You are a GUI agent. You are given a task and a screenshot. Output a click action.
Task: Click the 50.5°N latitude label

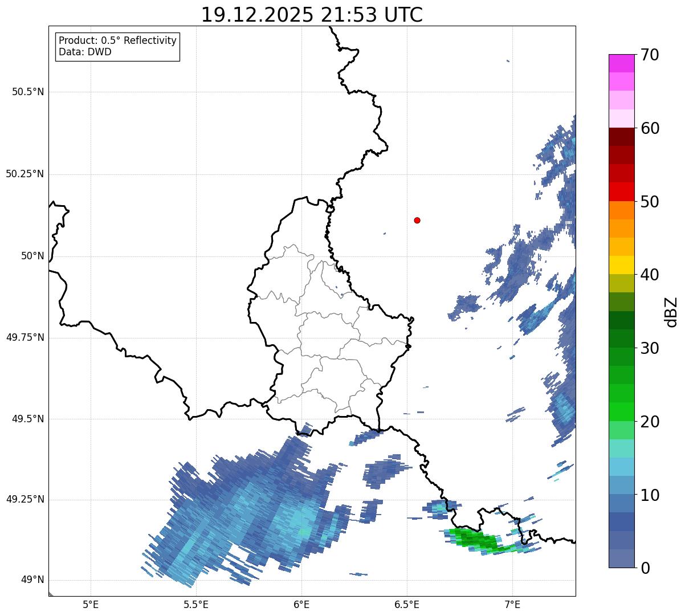pyautogui.click(x=27, y=92)
